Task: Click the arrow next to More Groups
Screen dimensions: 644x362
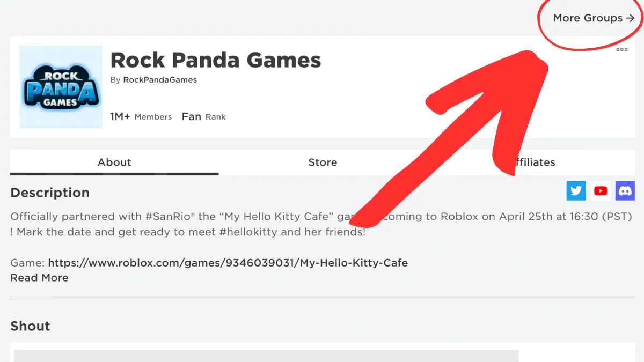Action: pyautogui.click(x=630, y=18)
